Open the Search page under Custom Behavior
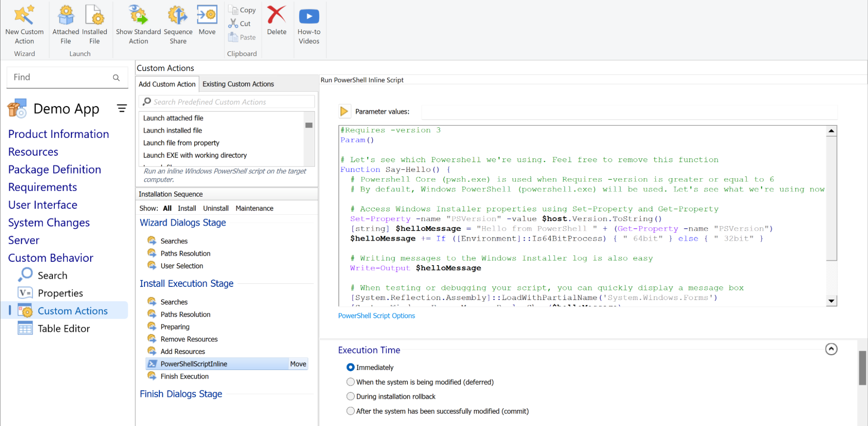The width and height of the screenshot is (868, 426). 43,275
